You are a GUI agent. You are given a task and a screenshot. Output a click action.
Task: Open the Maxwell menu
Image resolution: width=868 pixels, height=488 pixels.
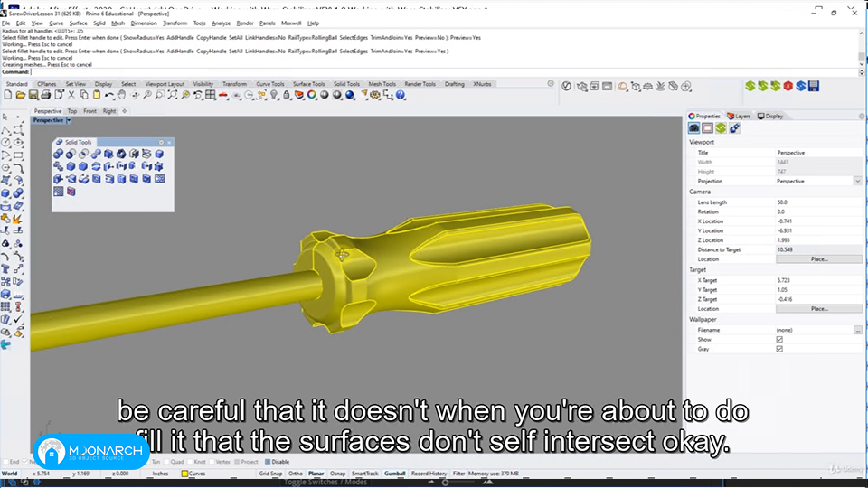pyautogui.click(x=291, y=23)
